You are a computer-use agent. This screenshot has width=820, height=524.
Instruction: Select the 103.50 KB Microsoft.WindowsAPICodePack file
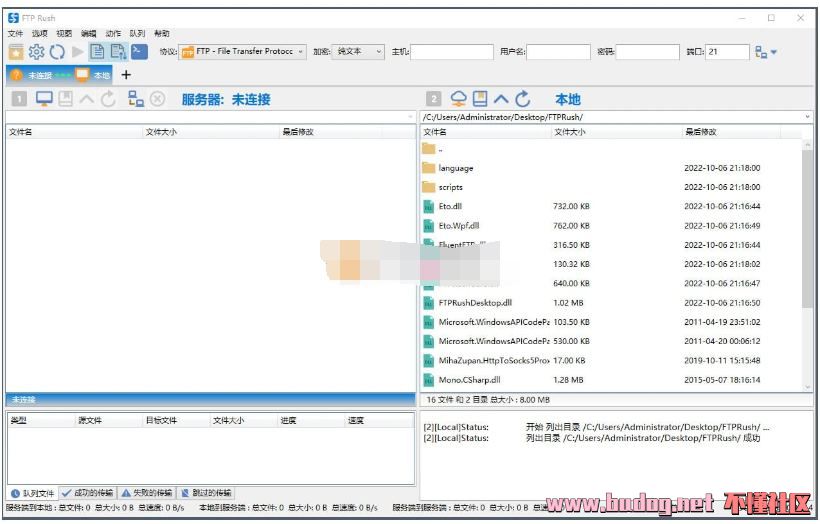610,322
